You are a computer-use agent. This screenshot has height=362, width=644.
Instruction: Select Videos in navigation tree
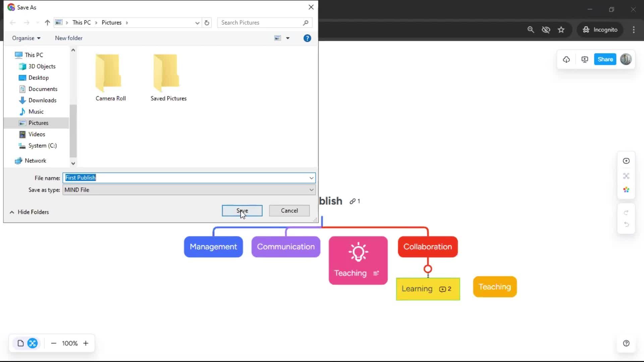[36, 134]
